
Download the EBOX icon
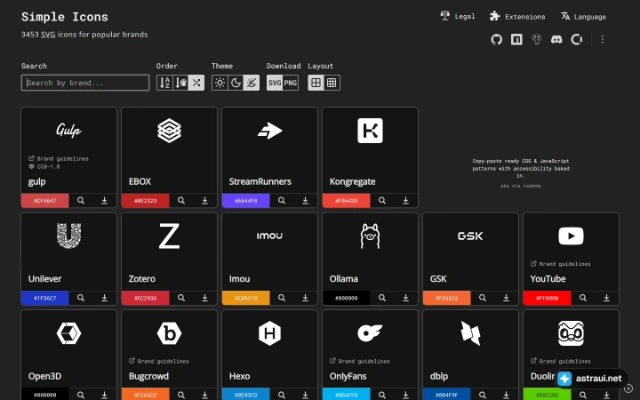[205, 200]
